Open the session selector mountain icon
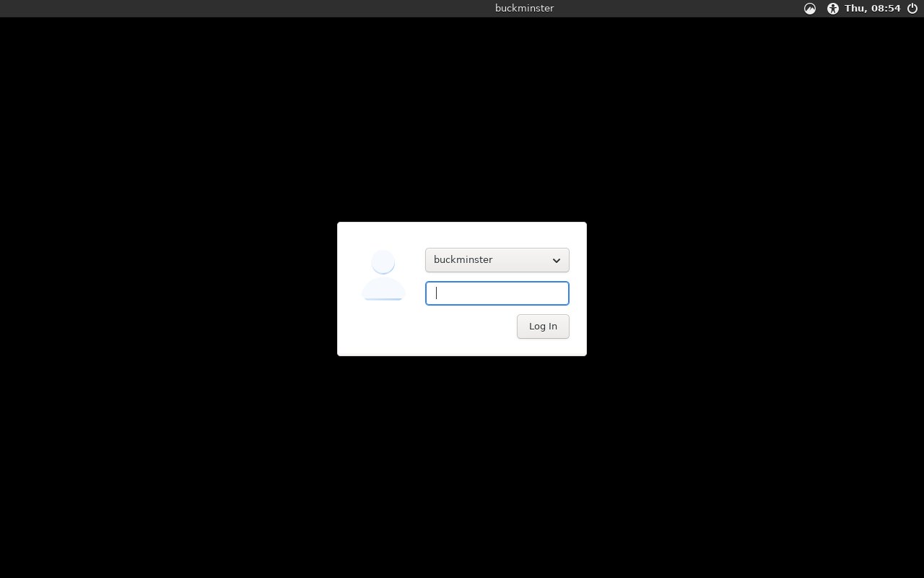924x578 pixels. coord(810,9)
